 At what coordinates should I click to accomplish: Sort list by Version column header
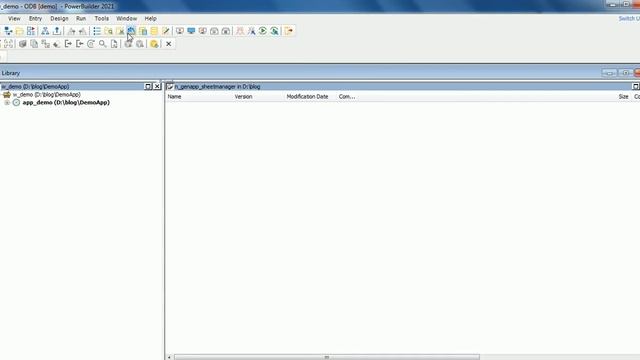[243, 97]
